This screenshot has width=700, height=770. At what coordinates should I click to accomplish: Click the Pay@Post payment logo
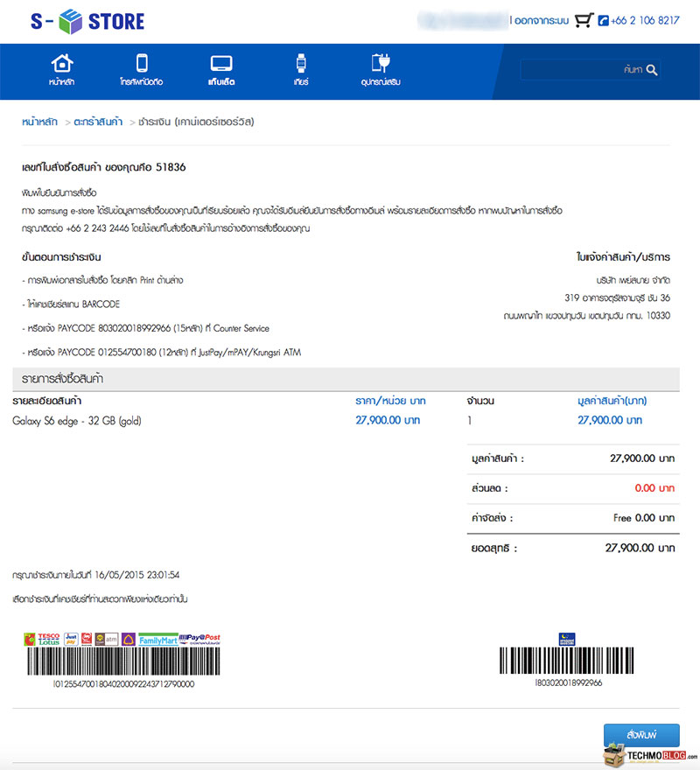[199, 639]
